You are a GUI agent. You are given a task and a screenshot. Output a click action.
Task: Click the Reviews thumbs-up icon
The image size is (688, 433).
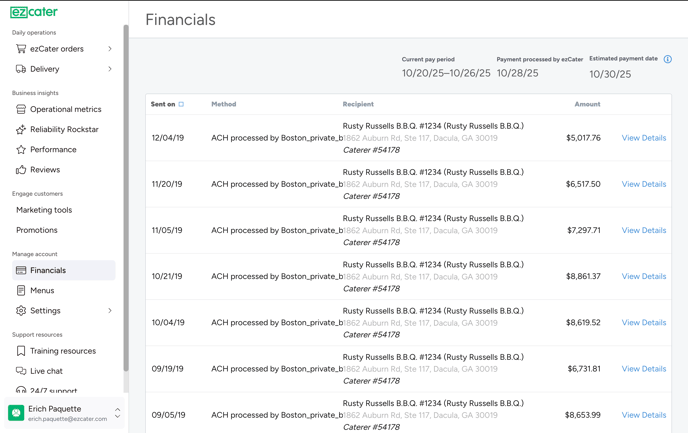(x=21, y=170)
